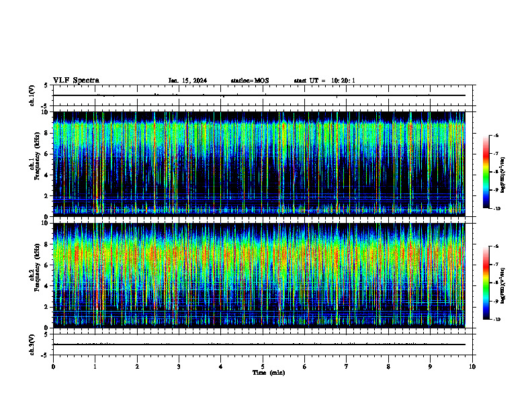The height and width of the screenshot is (411, 532).
Task: Click the "VLF Spectra" plot title
Action: point(76,81)
